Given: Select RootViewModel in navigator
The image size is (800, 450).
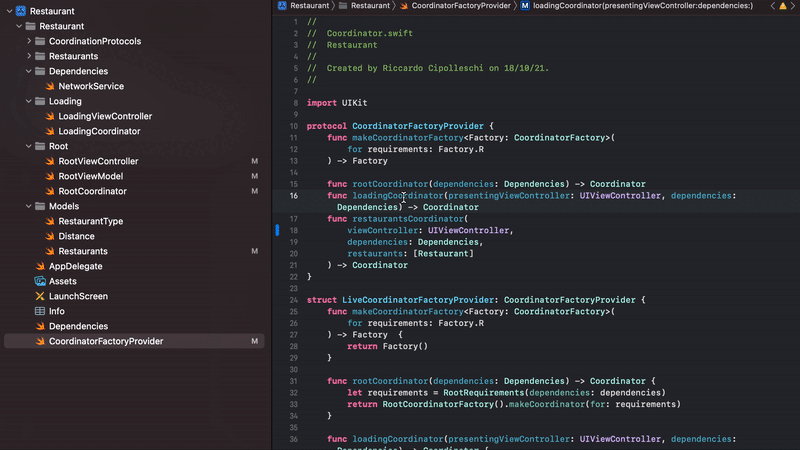Looking at the screenshot, I should pyautogui.click(x=90, y=176).
